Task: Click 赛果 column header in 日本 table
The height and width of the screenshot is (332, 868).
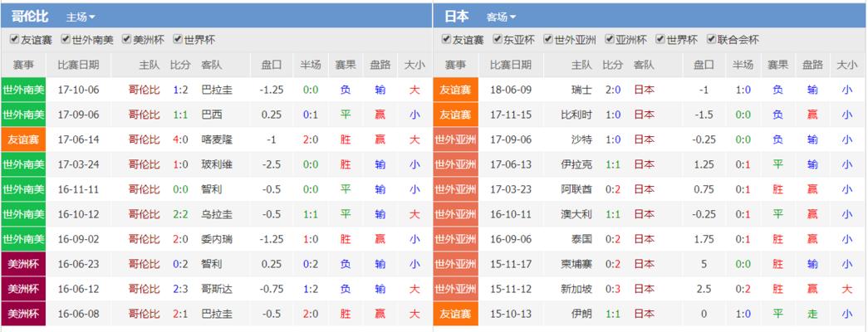Action: [x=777, y=65]
